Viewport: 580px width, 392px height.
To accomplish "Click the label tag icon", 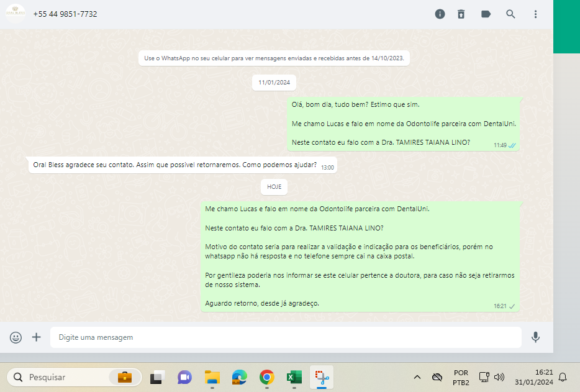I will pyautogui.click(x=486, y=14).
